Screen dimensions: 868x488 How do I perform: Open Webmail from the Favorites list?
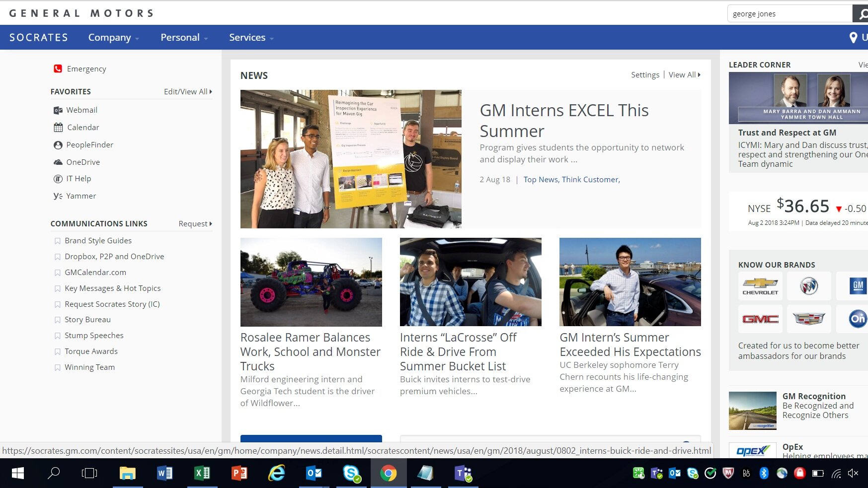[x=81, y=110]
